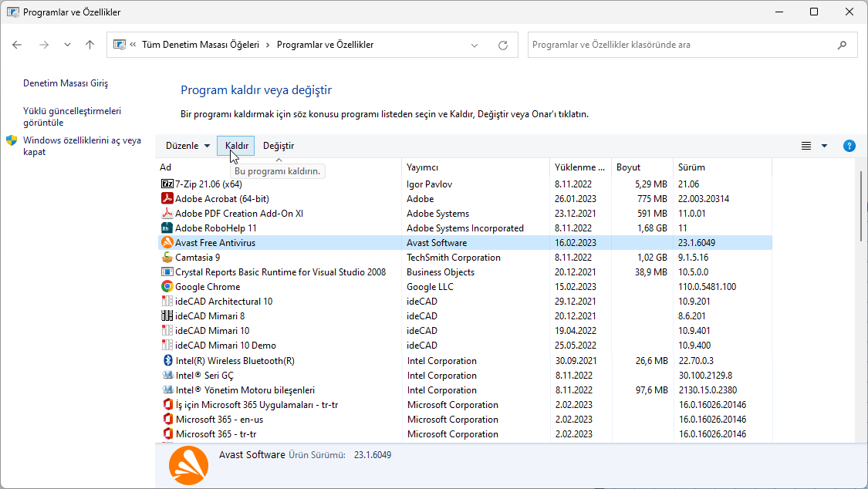Navigate up one folder level
The width and height of the screenshot is (868, 489).
point(90,45)
